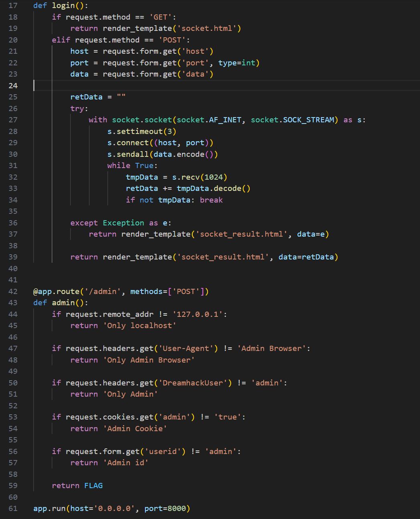420x519 pixels.
Task: Click the s.connect((host, port)) call
Action: coord(160,143)
